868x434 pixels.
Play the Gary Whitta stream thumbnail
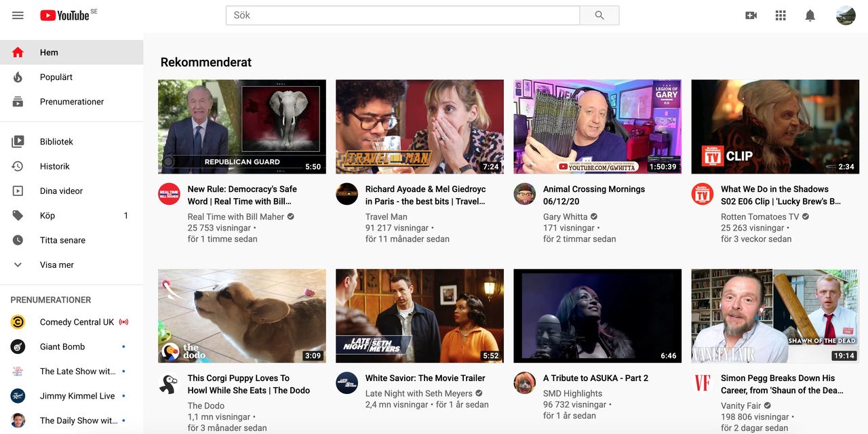[x=597, y=127]
